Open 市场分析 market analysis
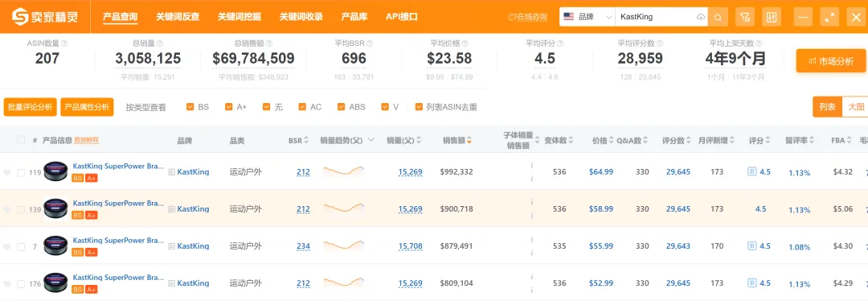 pos(831,61)
